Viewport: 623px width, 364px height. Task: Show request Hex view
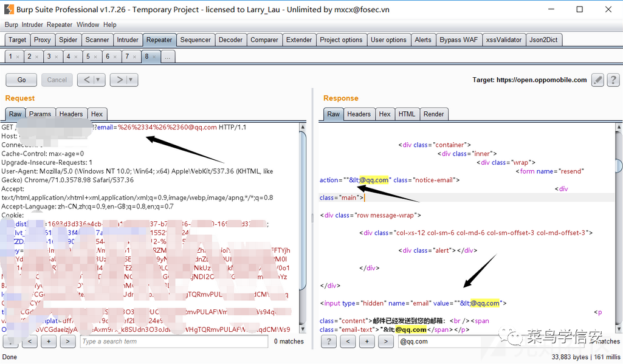[97, 114]
